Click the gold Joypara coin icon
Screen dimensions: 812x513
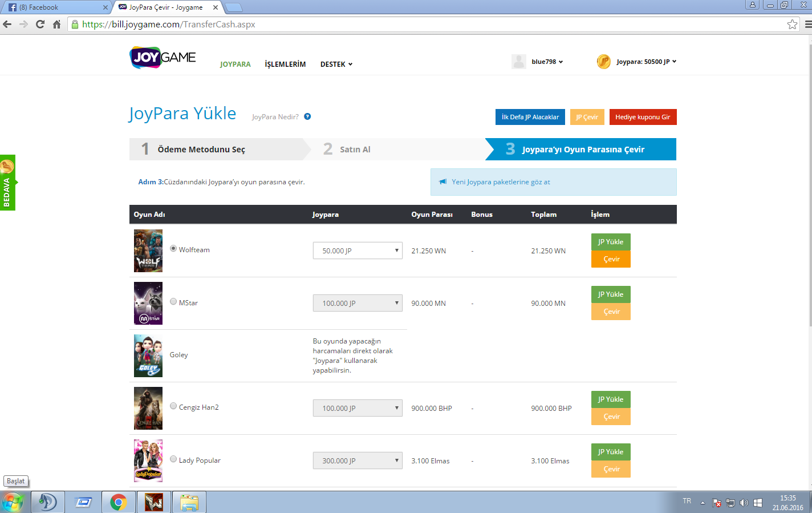(x=603, y=62)
